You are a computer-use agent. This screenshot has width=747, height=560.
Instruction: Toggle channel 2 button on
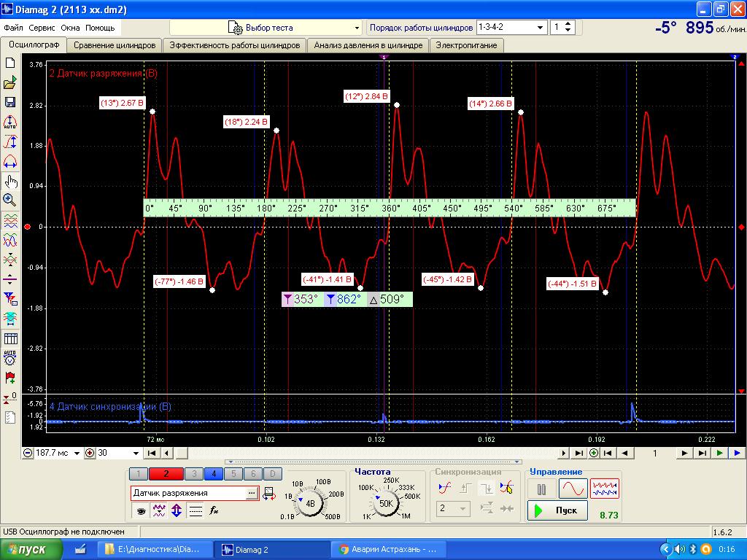click(166, 474)
